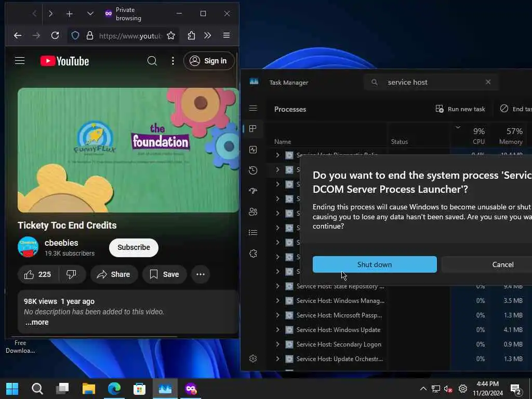532x399 pixels.
Task: Show hidden system tray icons chevron
Action: 423,389
